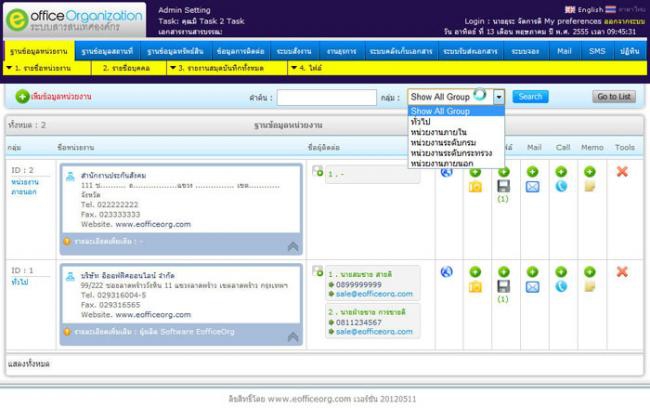
Task: Click add-contact icon in ID : 1 row
Action: [318, 271]
